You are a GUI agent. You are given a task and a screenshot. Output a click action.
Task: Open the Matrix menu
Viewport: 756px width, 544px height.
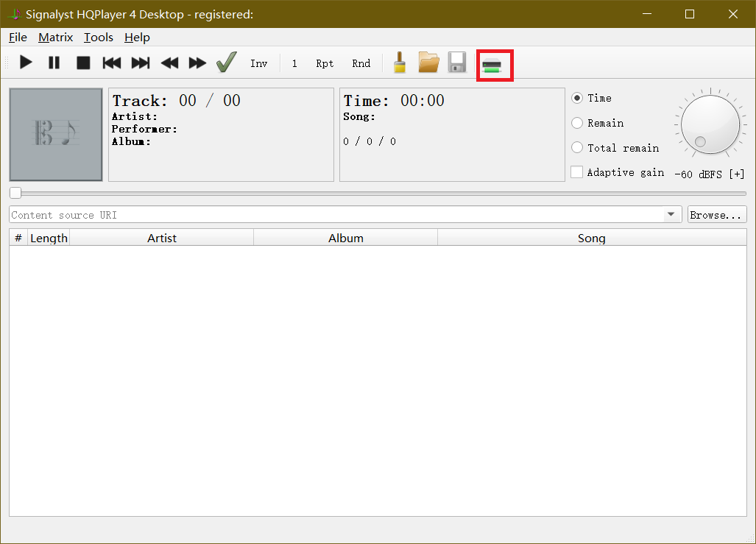55,37
